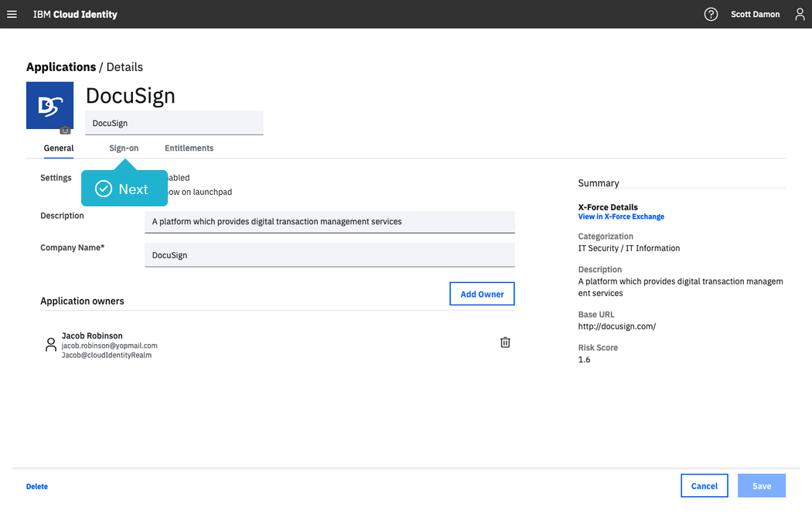Click the Application owners heading
This screenshot has height=514, width=812.
82,301
